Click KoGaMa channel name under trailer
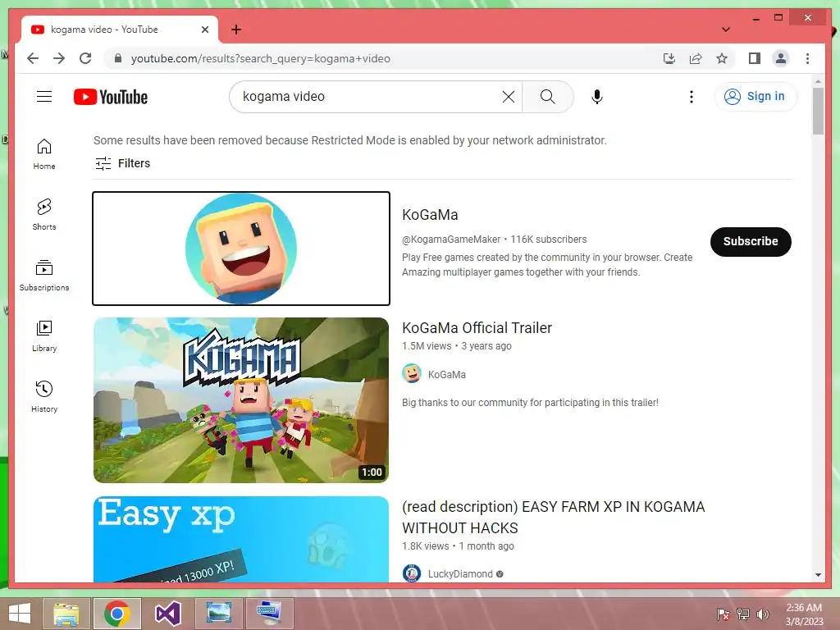Screen dimensions: 840x630 (x=447, y=374)
